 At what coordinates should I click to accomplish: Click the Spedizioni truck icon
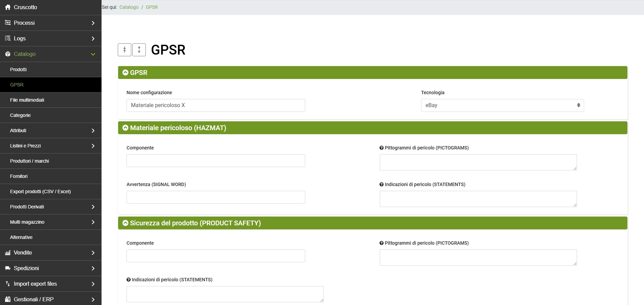click(x=8, y=268)
